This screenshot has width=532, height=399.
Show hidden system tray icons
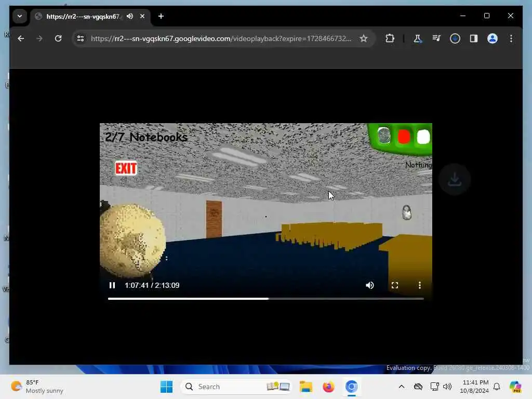(x=402, y=387)
